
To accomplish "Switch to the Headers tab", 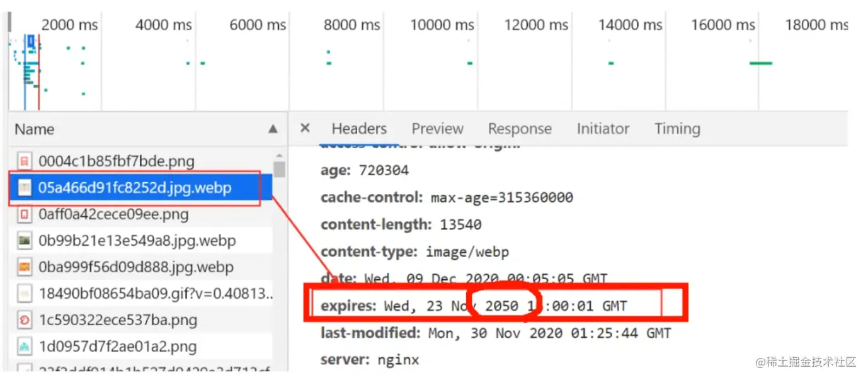I will (x=359, y=129).
